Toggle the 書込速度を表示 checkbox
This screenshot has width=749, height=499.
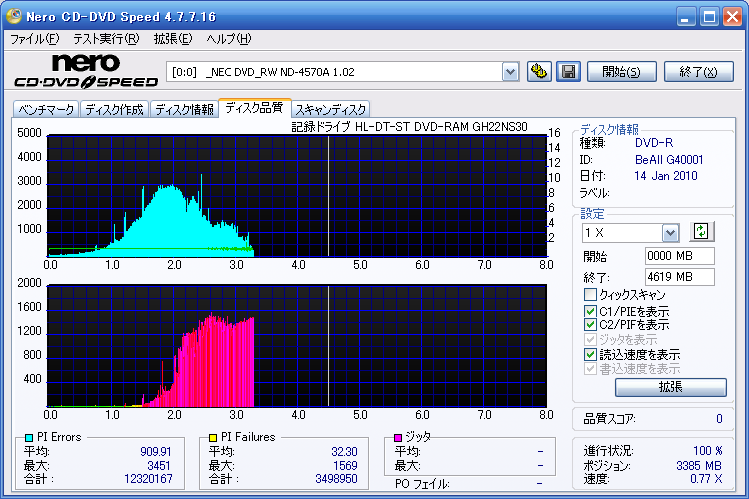click(x=590, y=369)
